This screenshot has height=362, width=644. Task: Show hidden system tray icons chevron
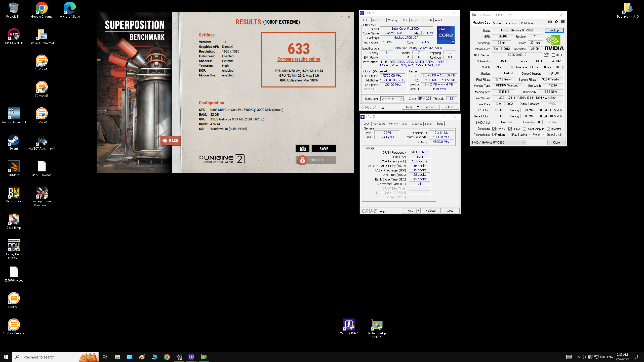(578, 357)
